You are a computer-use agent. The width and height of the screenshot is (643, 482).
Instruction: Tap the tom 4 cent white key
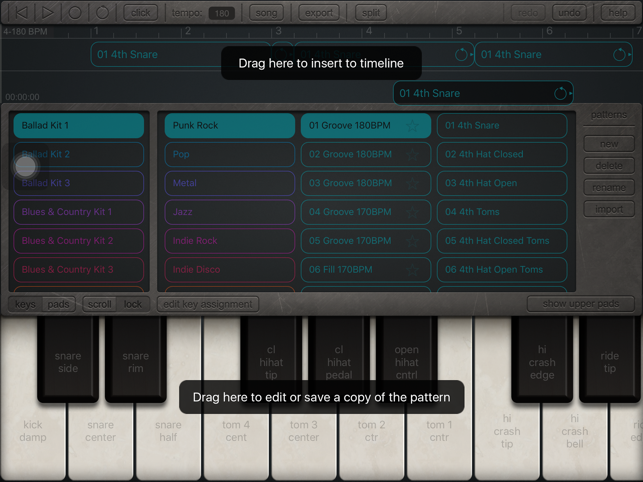pyautogui.click(x=236, y=439)
